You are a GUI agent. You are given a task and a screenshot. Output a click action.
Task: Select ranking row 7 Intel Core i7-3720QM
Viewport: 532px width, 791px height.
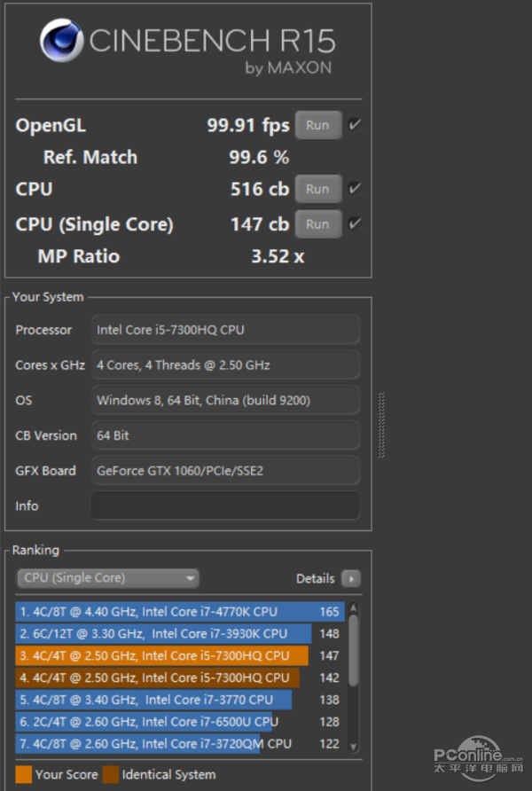(180, 744)
